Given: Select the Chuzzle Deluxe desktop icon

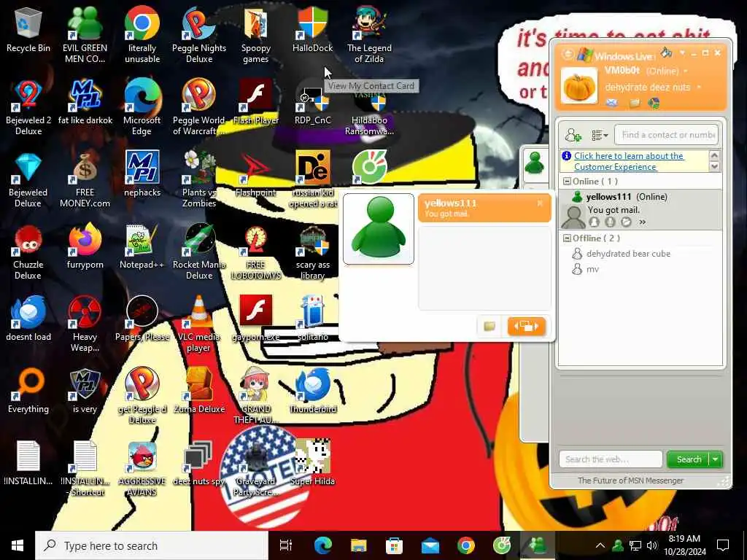Looking at the screenshot, I should (28, 252).
